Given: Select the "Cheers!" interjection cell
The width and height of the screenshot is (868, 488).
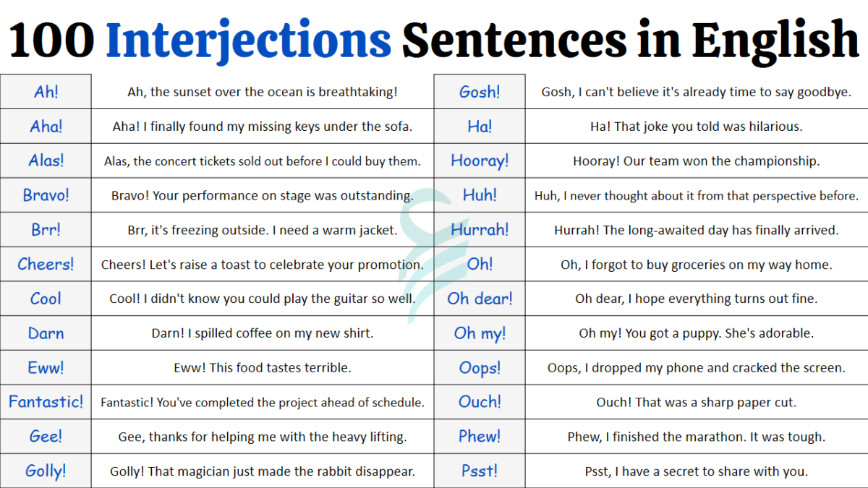Looking at the screenshot, I should pos(46,265).
